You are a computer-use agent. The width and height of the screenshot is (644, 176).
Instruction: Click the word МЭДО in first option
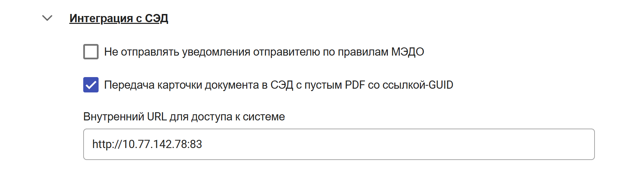click(407, 52)
